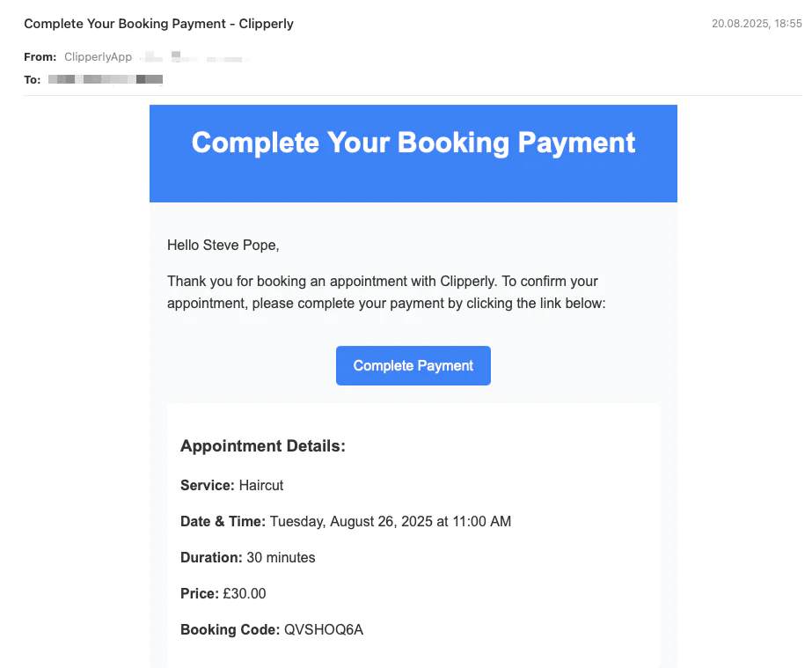The height and width of the screenshot is (668, 812).
Task: Click the email timestamp 20.08.2025, 18:55
Action: coord(756,24)
